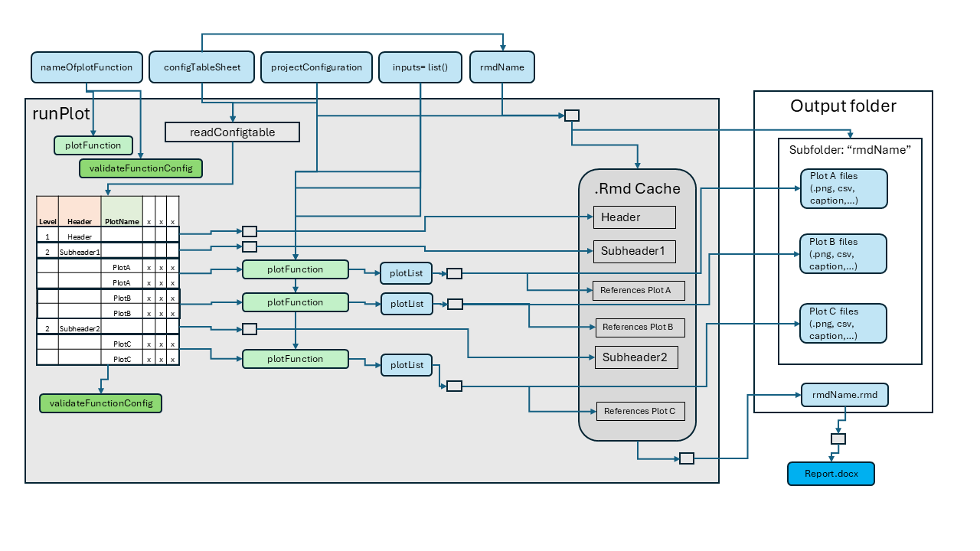Click the Level column header
Viewport: 980px width, 551px height.
[47, 221]
